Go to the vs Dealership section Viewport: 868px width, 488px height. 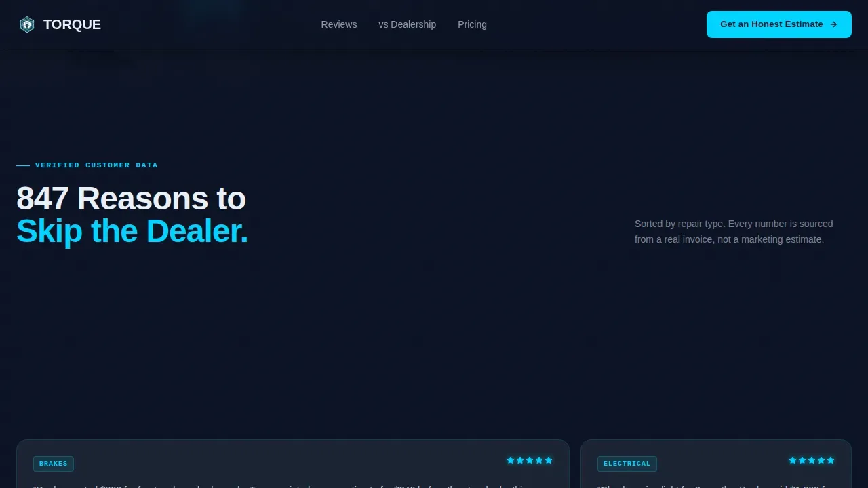coord(408,24)
